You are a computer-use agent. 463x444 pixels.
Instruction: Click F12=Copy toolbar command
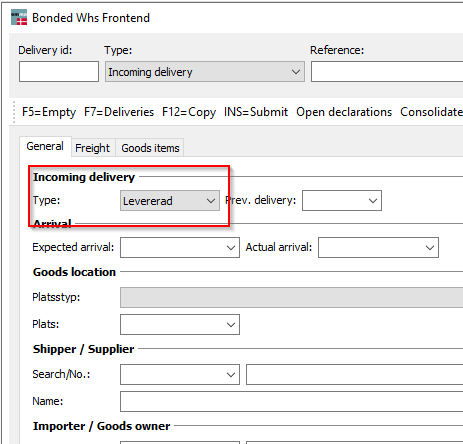[x=189, y=112]
